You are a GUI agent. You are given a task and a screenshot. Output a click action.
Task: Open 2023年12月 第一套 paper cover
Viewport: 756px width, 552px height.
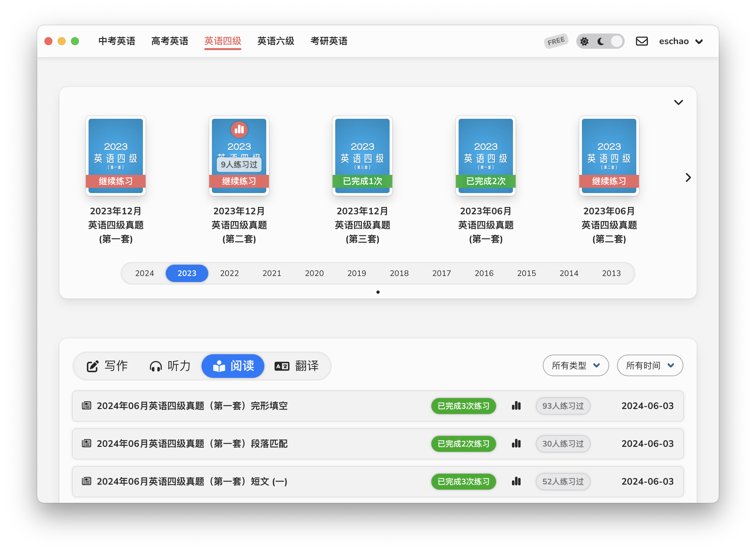[x=115, y=156]
